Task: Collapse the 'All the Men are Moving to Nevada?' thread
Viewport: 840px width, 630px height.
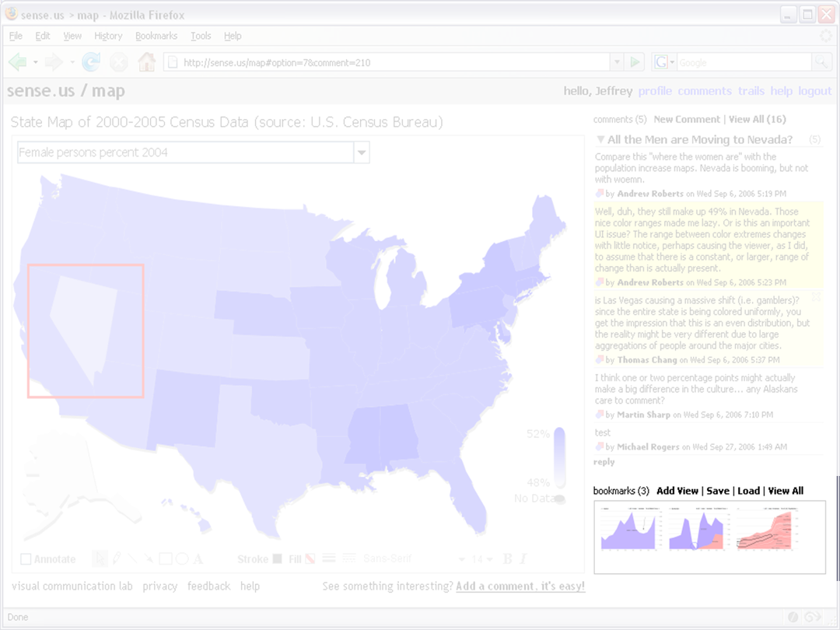Action: [x=600, y=140]
